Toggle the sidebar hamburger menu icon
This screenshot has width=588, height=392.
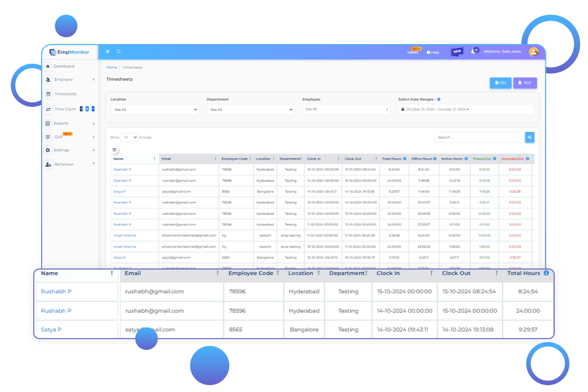(x=108, y=51)
